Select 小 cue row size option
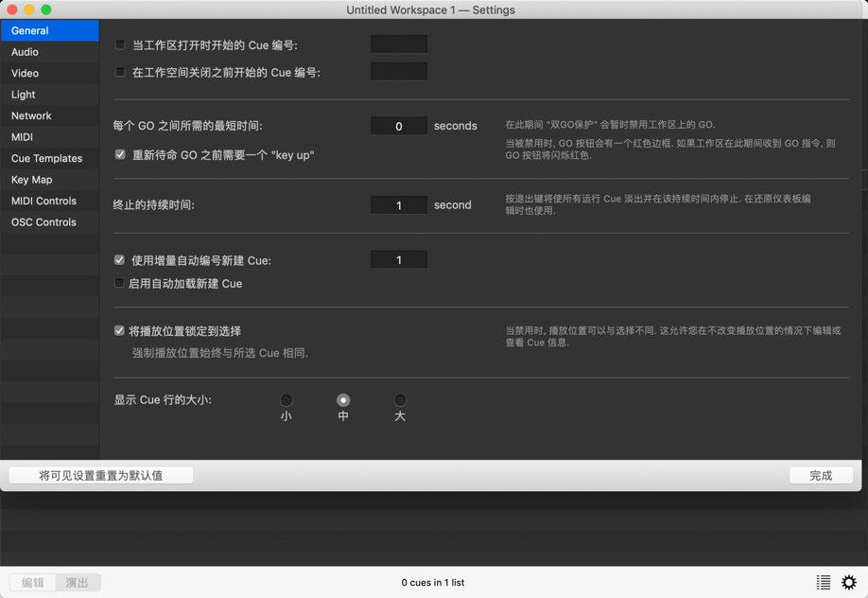This screenshot has height=598, width=868. pos(286,399)
